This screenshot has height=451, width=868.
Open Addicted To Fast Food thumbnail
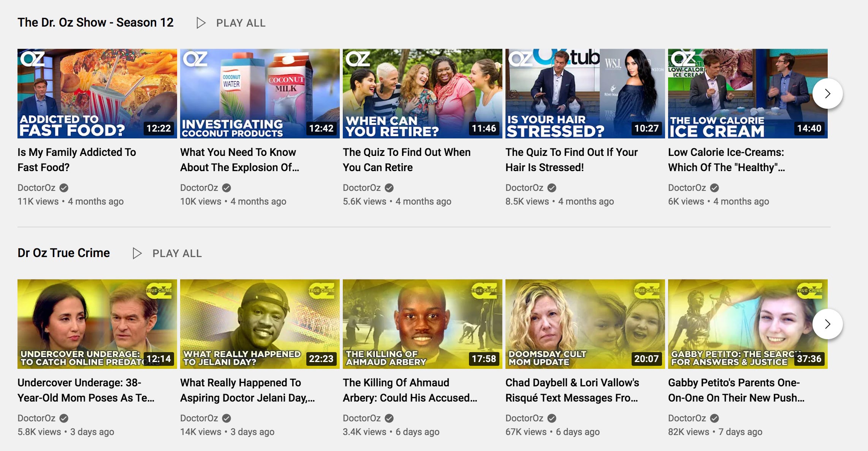point(97,94)
